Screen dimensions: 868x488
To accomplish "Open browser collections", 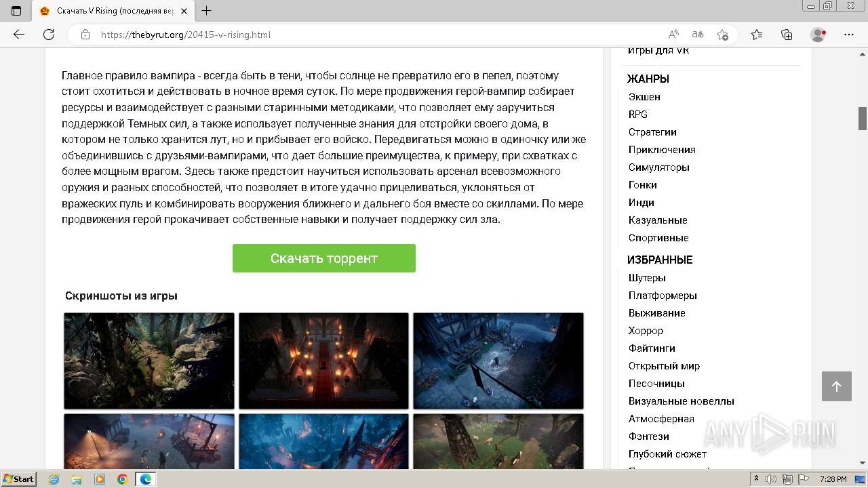I will click(787, 35).
